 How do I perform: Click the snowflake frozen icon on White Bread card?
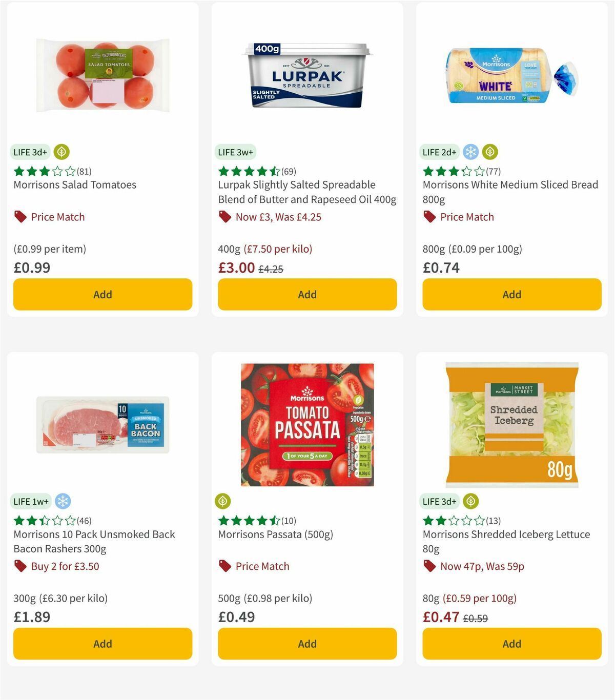coord(470,152)
